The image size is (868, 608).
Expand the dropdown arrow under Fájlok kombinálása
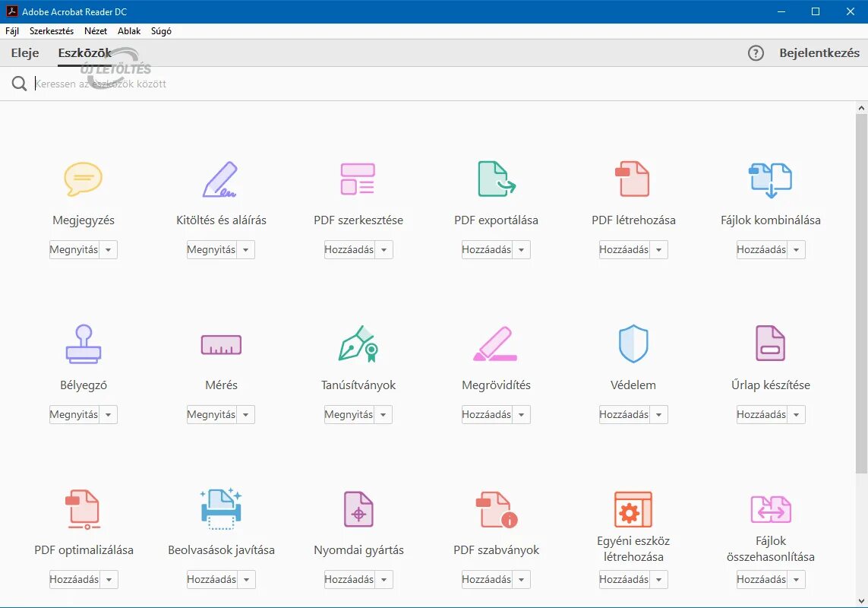tap(797, 250)
